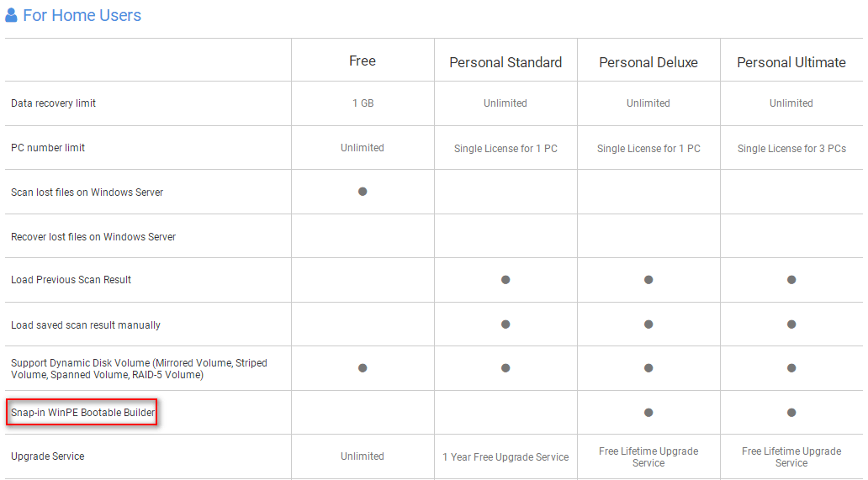868x480 pixels.
Task: Click Personal Standard dot for Load saved scan result
Action: [x=505, y=324]
